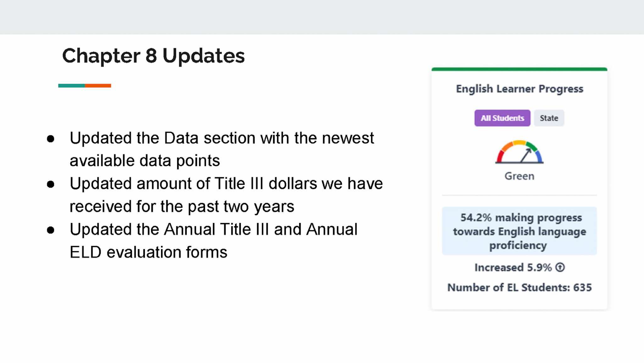Click the Green performance level label
Image resolution: width=644 pixels, height=363 pixels.
(519, 176)
